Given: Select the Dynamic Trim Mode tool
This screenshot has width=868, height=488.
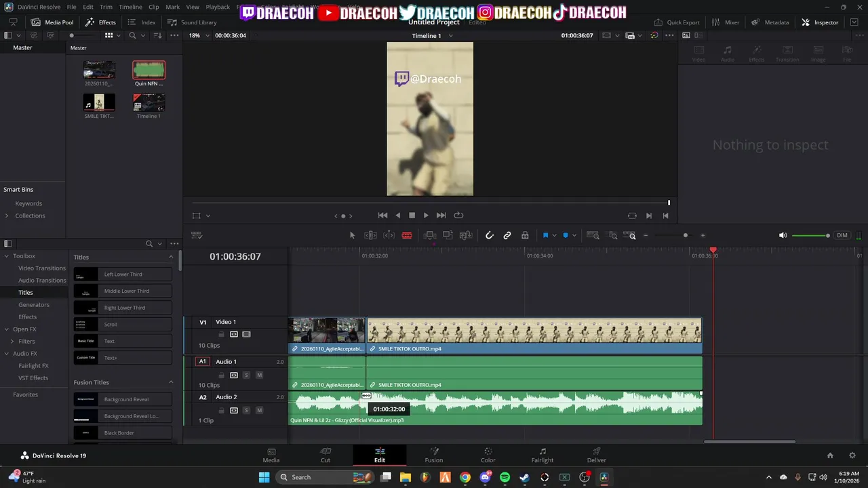Looking at the screenshot, I should coord(389,235).
